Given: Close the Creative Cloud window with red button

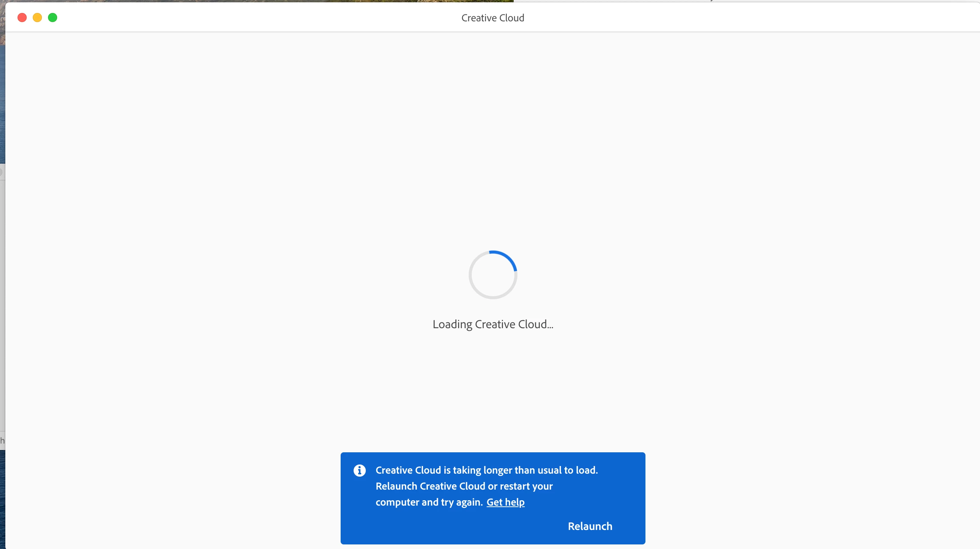Looking at the screenshot, I should coord(22,18).
